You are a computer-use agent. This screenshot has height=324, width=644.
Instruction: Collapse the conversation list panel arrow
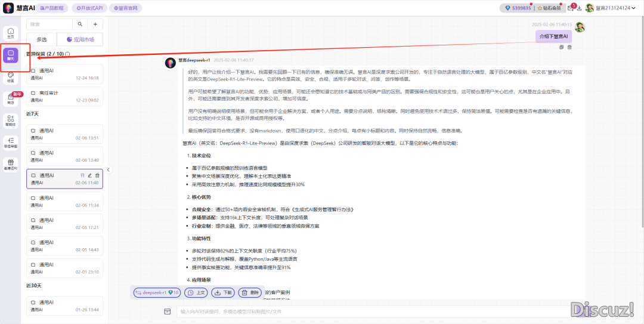109,169
